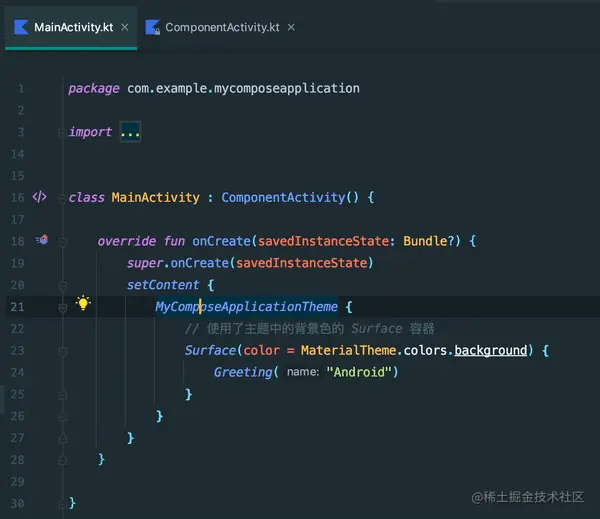Click the color parameter name in Surface
This screenshot has width=600, height=519.
coord(262,350)
